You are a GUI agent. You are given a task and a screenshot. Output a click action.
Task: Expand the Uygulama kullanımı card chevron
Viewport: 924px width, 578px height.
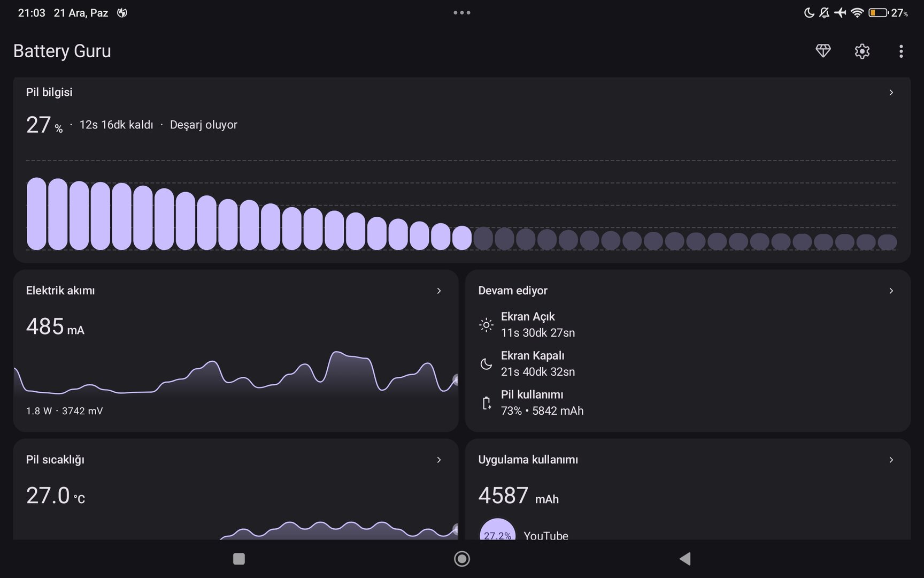tap(891, 460)
